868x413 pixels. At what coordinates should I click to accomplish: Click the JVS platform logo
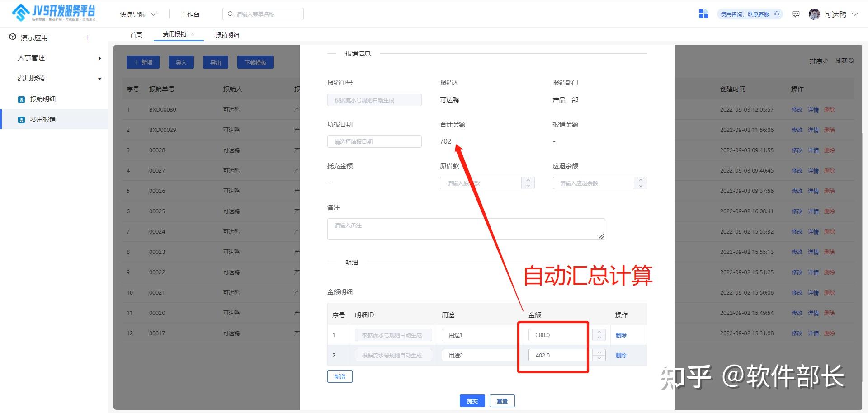pyautogui.click(x=53, y=13)
